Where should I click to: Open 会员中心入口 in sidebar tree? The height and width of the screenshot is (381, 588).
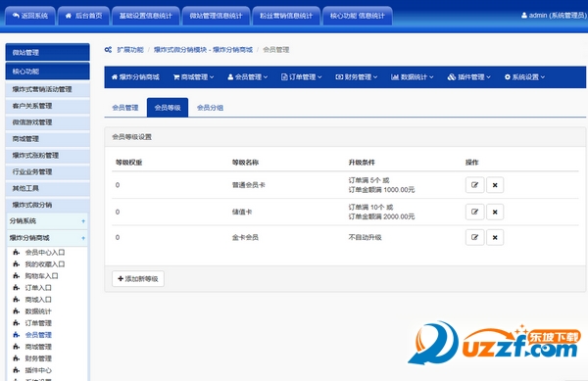pyautogui.click(x=45, y=253)
